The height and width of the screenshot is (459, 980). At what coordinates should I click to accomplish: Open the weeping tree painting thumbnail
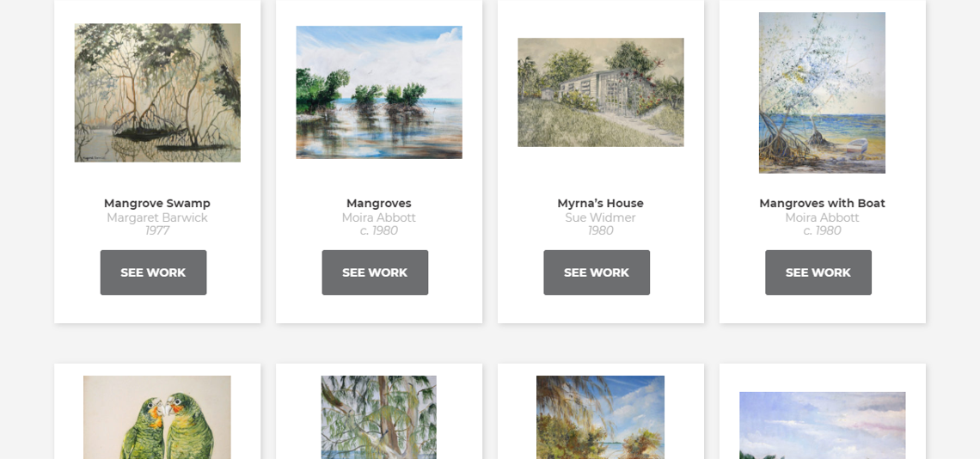(379, 417)
